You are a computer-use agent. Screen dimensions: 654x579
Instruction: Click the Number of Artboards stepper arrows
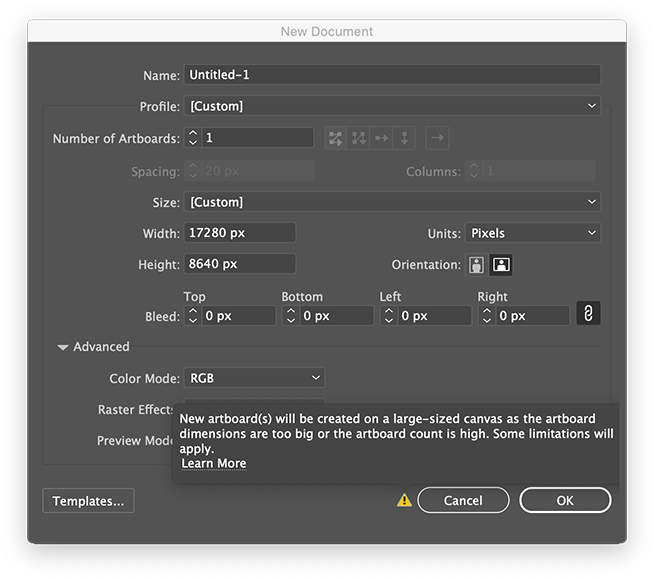pyautogui.click(x=193, y=138)
